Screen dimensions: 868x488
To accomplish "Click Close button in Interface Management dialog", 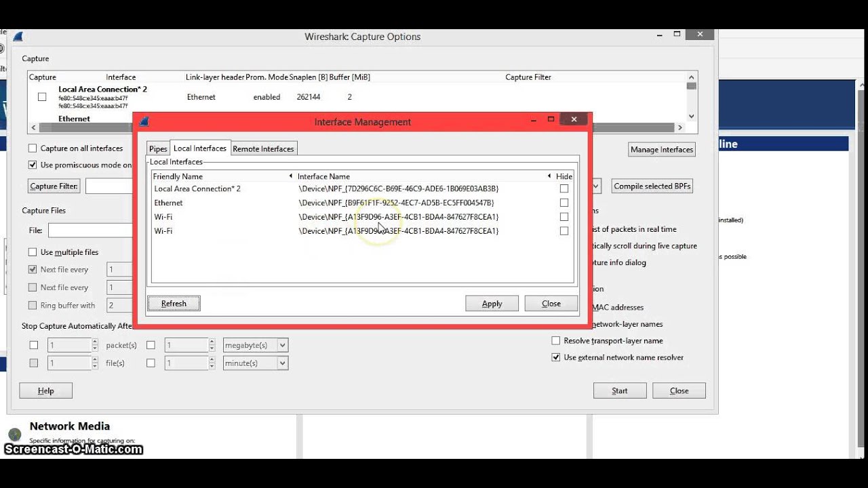I will click(551, 304).
